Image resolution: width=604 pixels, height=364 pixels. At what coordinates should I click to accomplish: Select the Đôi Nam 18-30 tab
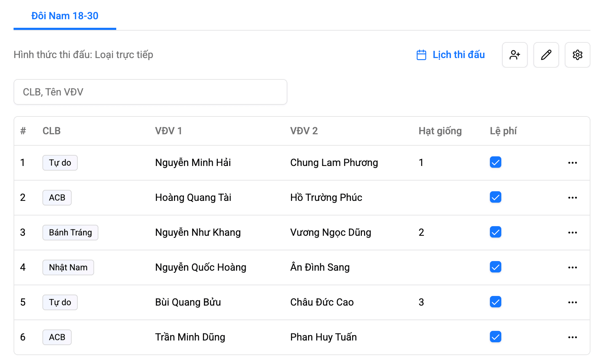tap(65, 16)
